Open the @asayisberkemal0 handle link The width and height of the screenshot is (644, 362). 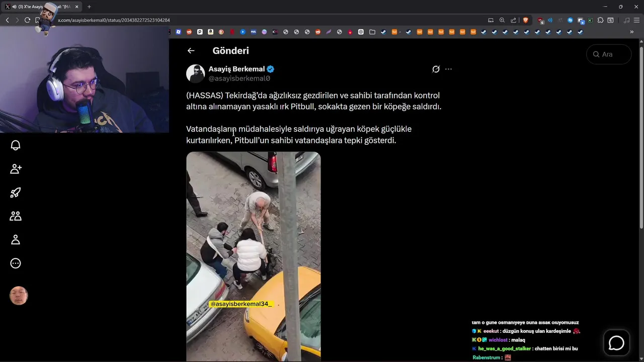click(x=239, y=78)
